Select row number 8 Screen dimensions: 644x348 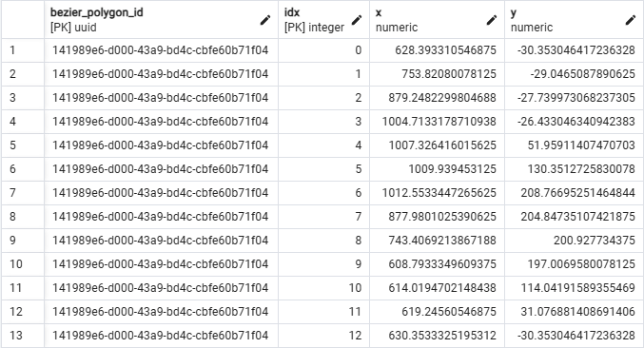tap(23, 217)
